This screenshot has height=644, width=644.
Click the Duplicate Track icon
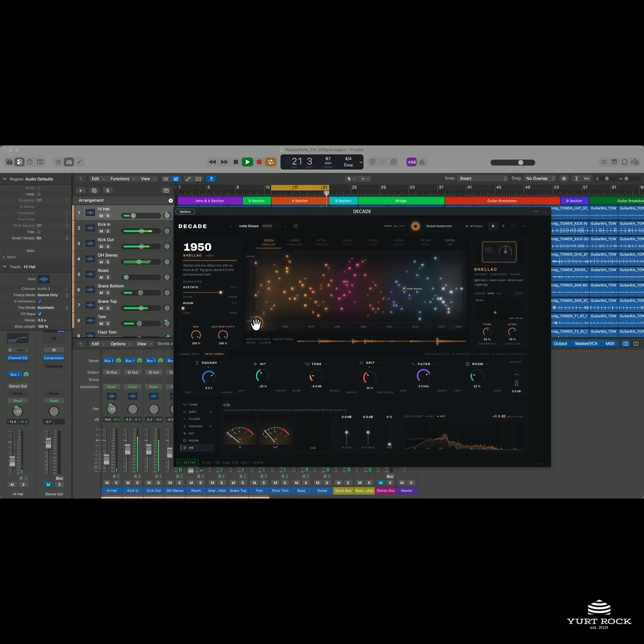tap(94, 191)
